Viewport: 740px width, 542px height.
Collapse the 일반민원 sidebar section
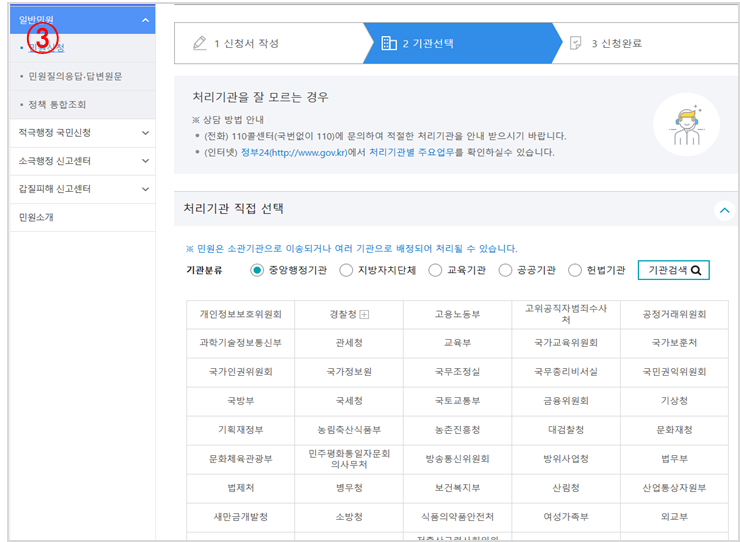(x=145, y=20)
